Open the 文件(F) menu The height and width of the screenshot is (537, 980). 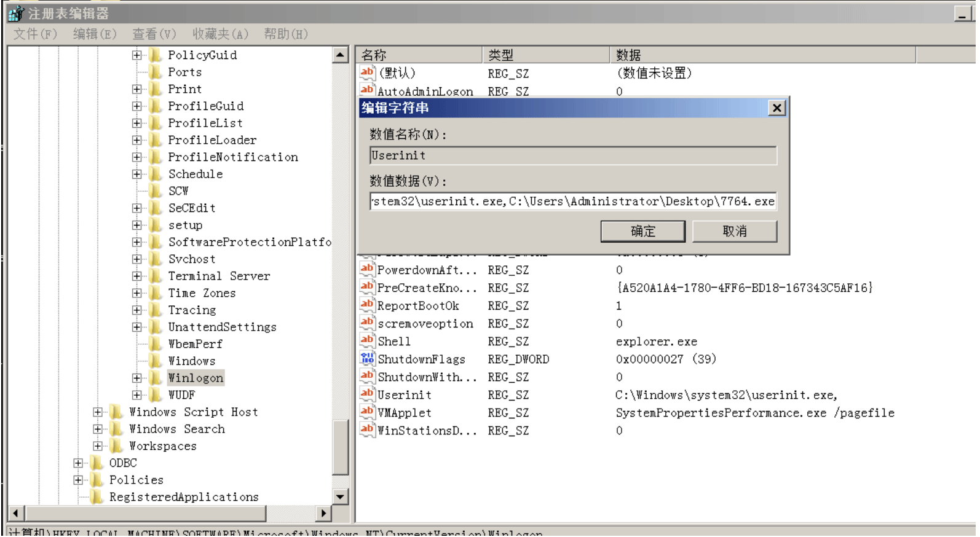point(35,34)
